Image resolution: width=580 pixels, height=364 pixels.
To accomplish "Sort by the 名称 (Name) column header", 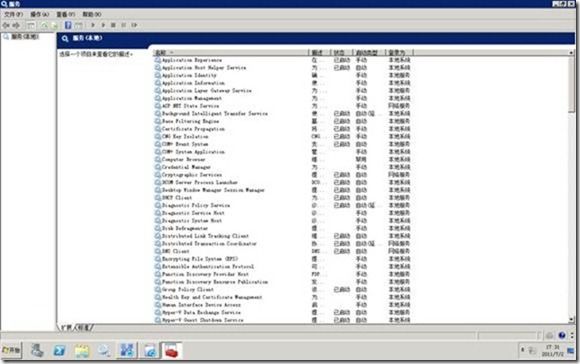I will point(231,53).
